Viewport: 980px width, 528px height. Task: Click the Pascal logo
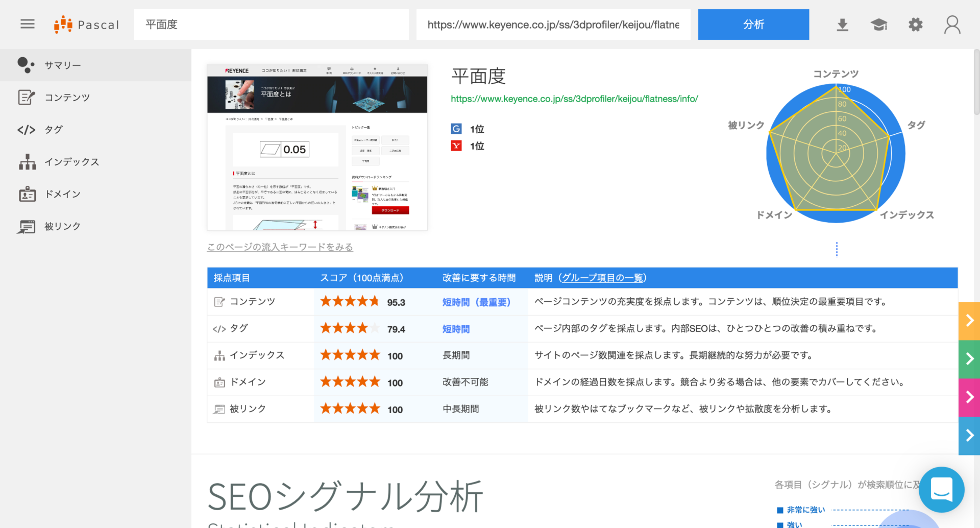point(86,25)
